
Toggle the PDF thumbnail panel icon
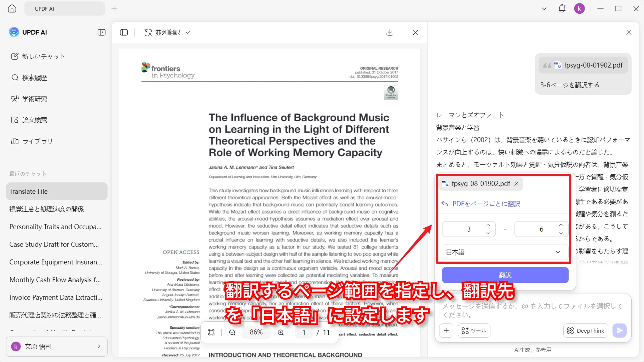(x=124, y=33)
